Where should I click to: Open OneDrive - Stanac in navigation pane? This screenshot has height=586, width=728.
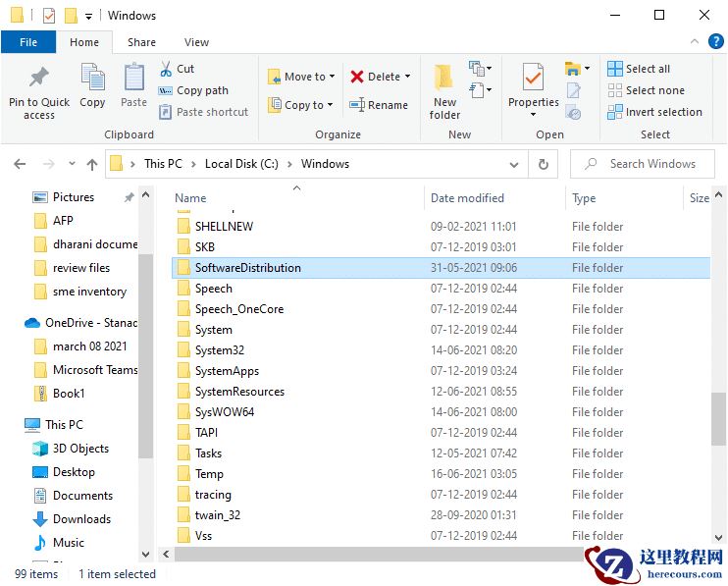(x=80, y=323)
